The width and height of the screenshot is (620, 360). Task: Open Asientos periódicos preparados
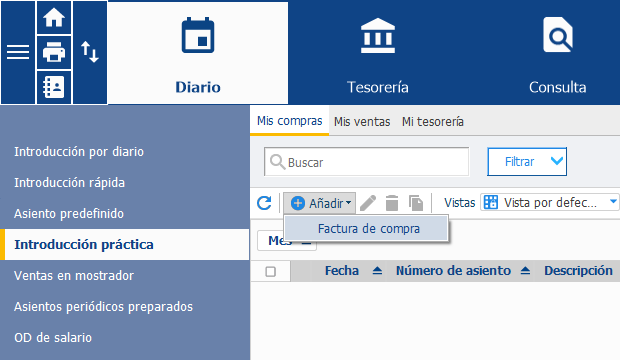103,307
